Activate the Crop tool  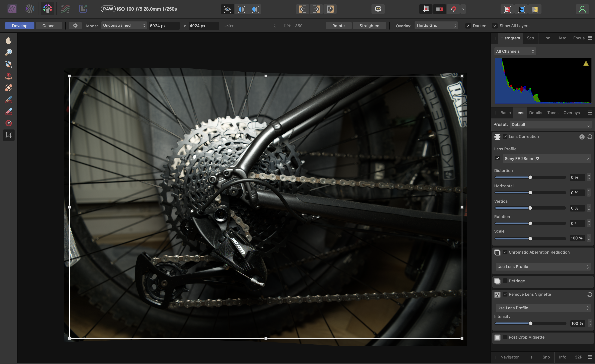9,135
